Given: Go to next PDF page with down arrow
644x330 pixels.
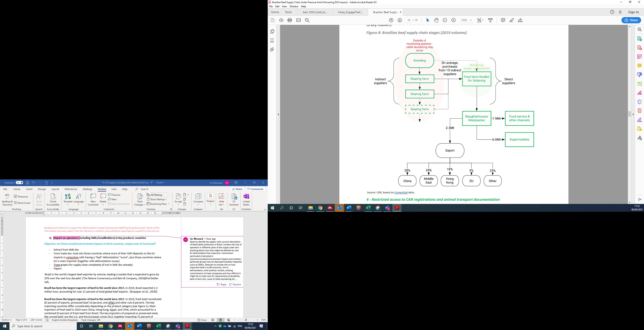Looking at the screenshot, I should pos(400,20).
